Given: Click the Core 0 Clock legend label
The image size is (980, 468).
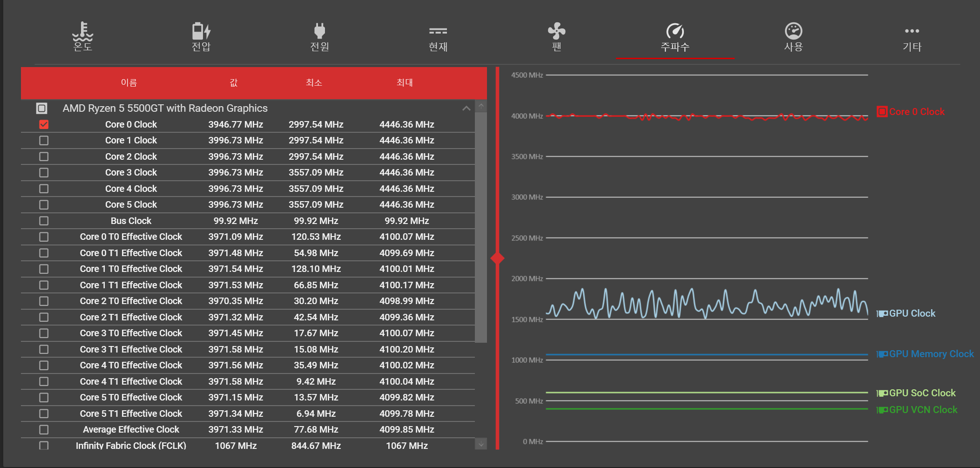Looking at the screenshot, I should point(917,112).
